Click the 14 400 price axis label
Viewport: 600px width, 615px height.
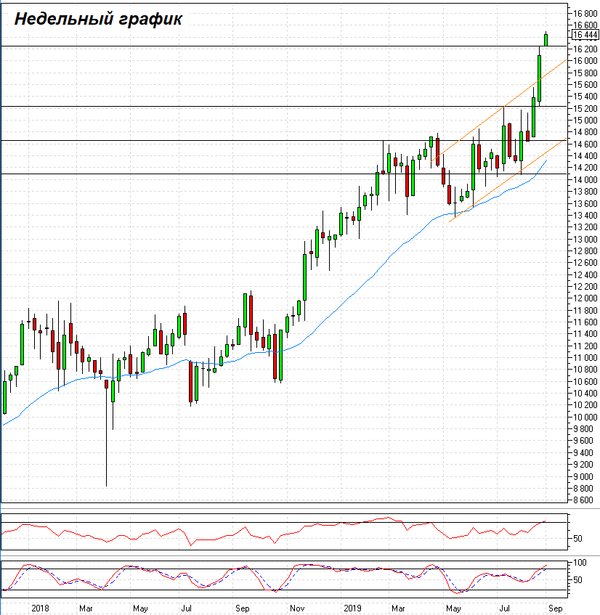(x=585, y=156)
